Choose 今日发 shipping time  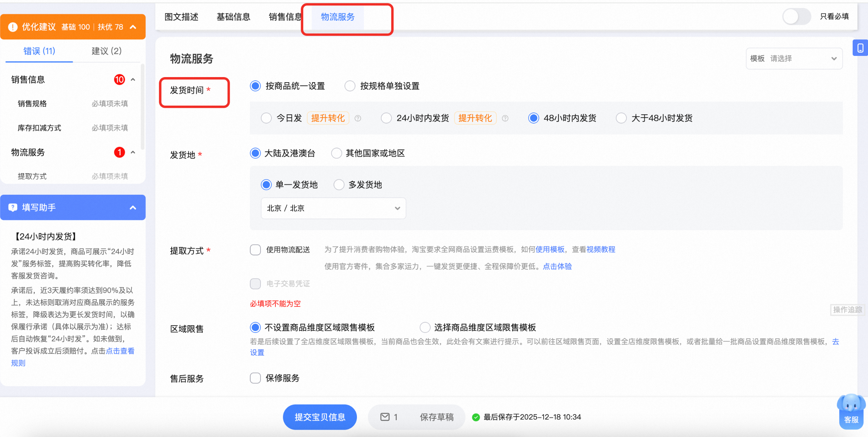click(x=266, y=118)
